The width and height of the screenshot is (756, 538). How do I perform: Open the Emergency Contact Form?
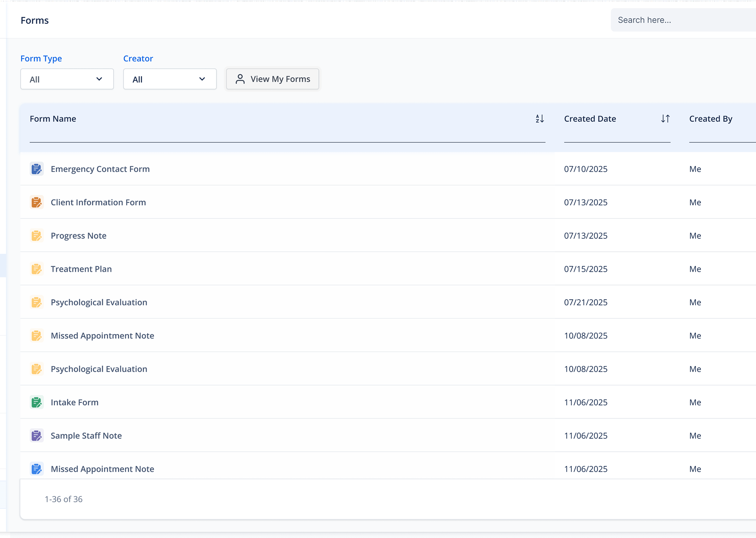(x=100, y=169)
